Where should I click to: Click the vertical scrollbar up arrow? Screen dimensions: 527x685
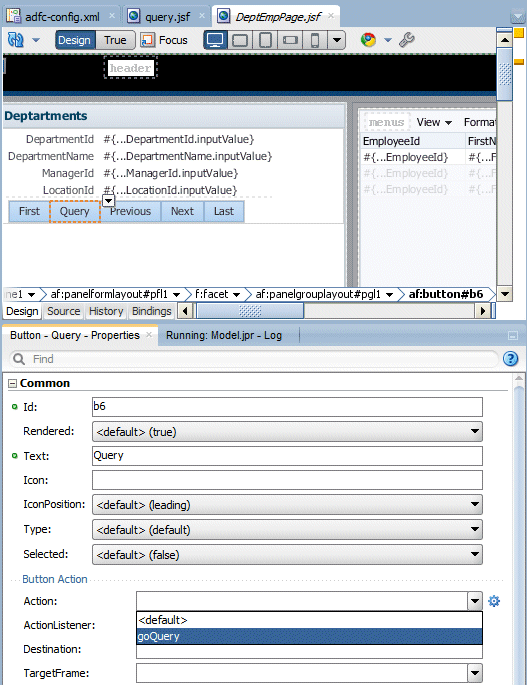coord(505,40)
